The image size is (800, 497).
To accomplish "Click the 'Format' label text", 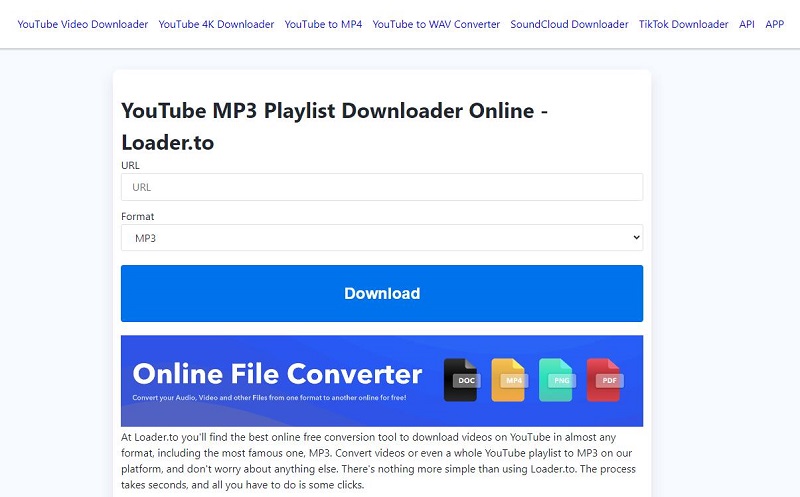I will click(137, 216).
